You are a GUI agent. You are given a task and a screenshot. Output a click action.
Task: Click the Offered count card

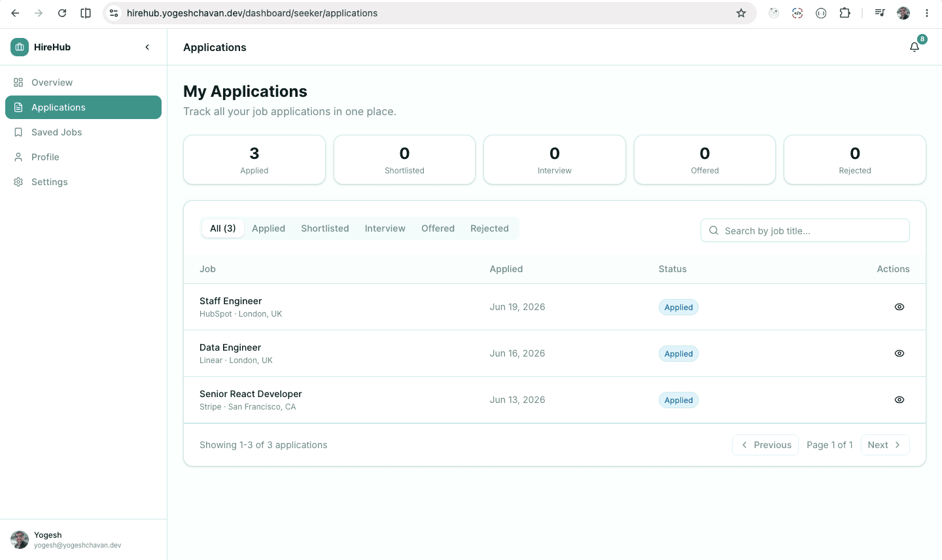click(x=705, y=160)
